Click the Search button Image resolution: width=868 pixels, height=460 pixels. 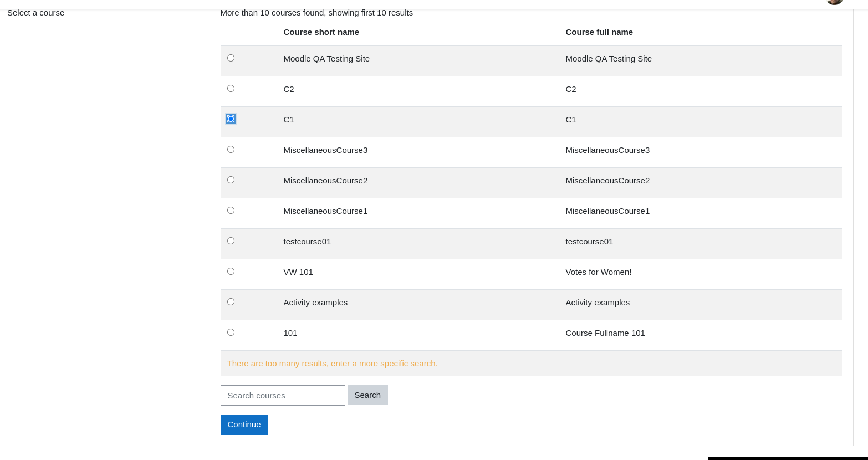(367, 395)
